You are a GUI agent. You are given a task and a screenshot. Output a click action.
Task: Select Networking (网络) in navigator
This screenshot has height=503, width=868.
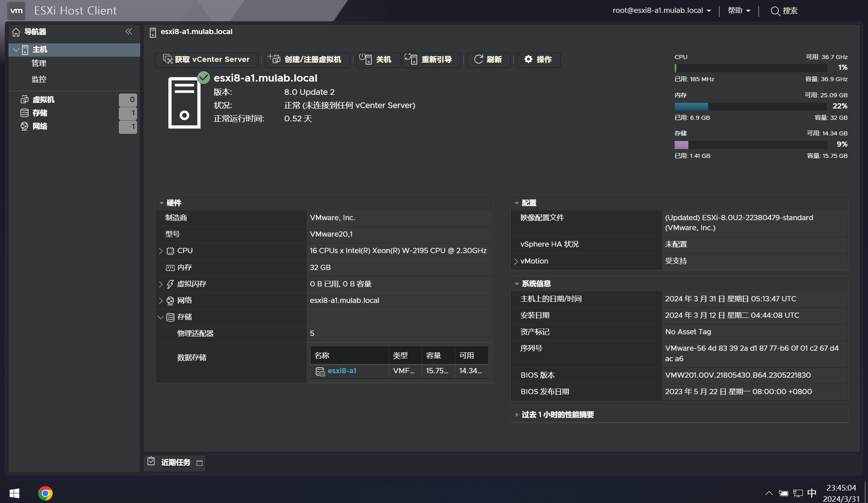tap(40, 126)
